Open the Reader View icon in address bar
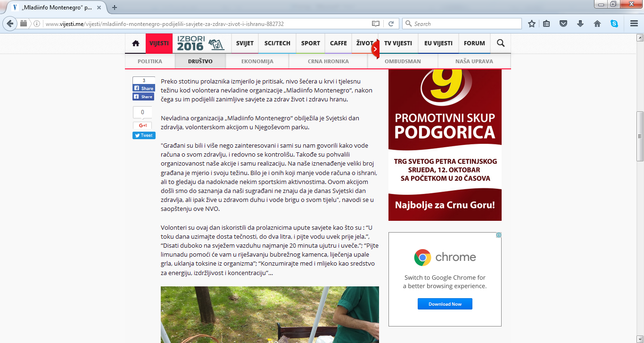Screen dimensions: 644x343 point(375,24)
